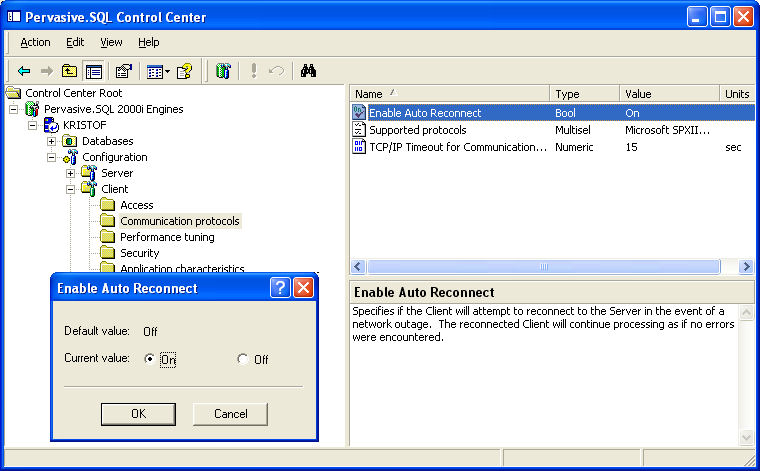Click the Microsoft SPXII value cell
Screen dimensions: 760x471
(x=667, y=130)
